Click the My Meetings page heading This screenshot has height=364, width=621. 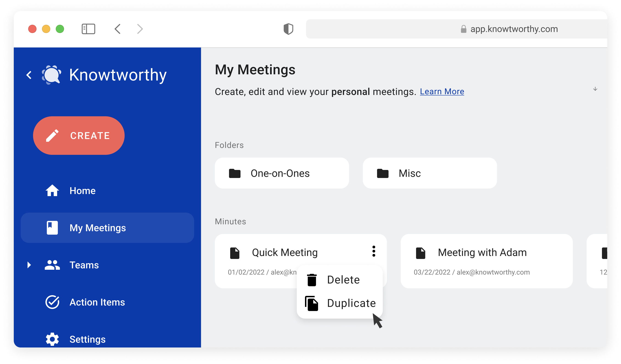255,69
